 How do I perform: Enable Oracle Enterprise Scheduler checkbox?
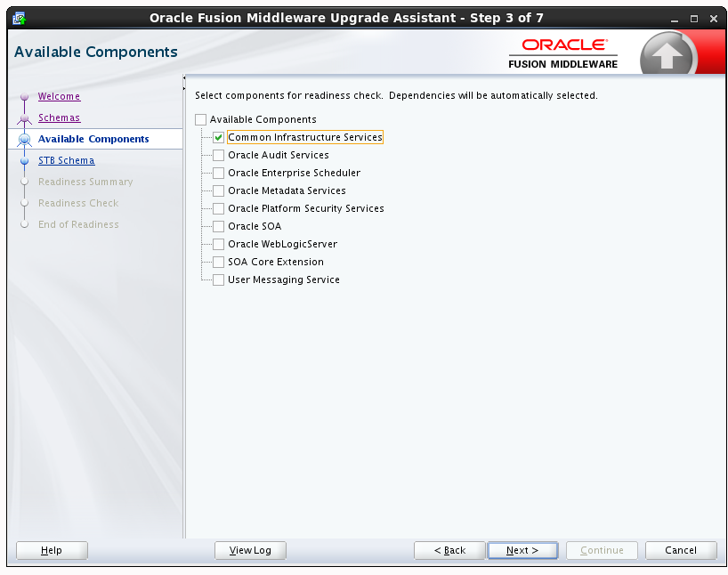[218, 174]
